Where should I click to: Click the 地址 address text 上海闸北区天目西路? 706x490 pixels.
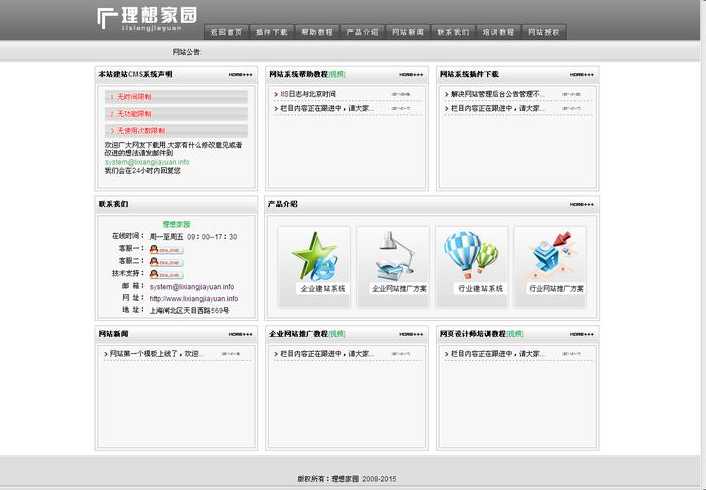pyautogui.click(x=190, y=311)
